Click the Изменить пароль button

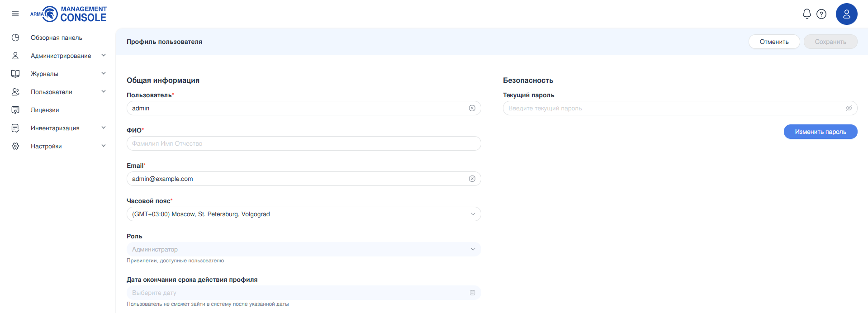(820, 132)
